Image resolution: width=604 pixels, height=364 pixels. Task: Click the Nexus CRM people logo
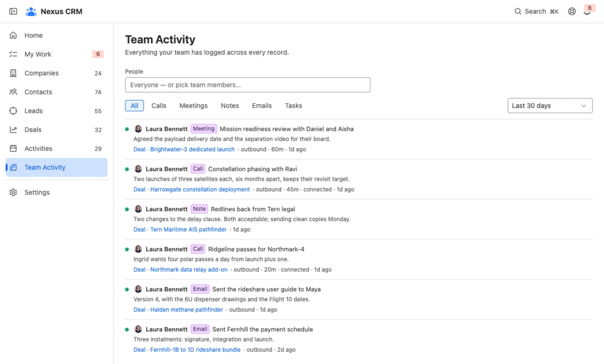(x=31, y=12)
